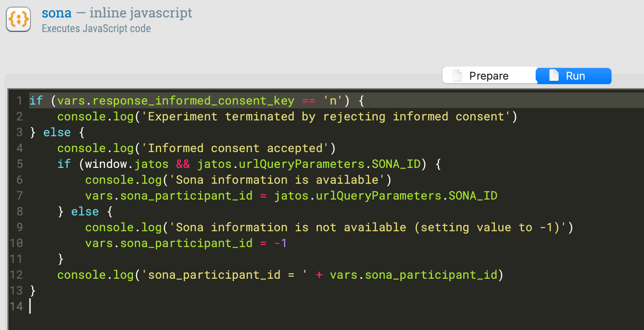The image size is (644, 330).
Task: Click 'Informed consent accepted' string on line 4
Action: click(235, 148)
